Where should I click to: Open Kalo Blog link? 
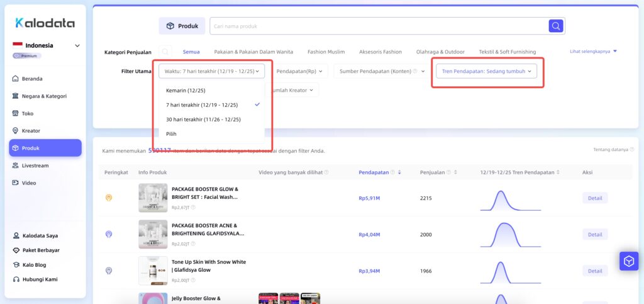(29, 265)
